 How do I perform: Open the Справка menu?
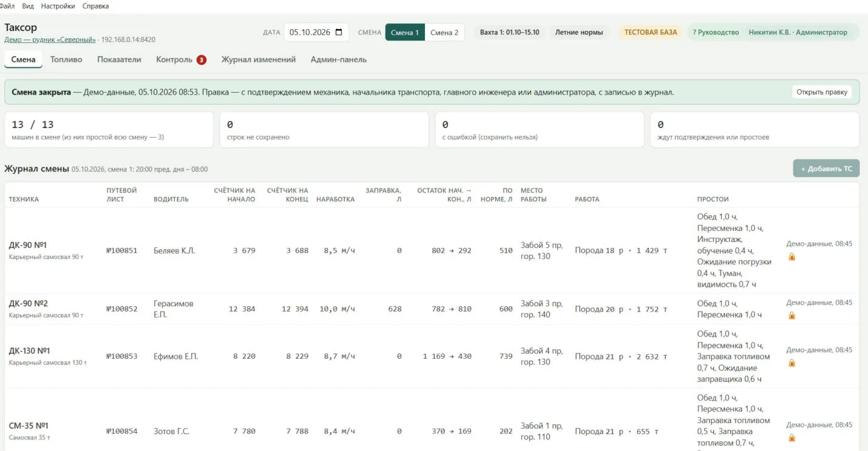point(96,6)
